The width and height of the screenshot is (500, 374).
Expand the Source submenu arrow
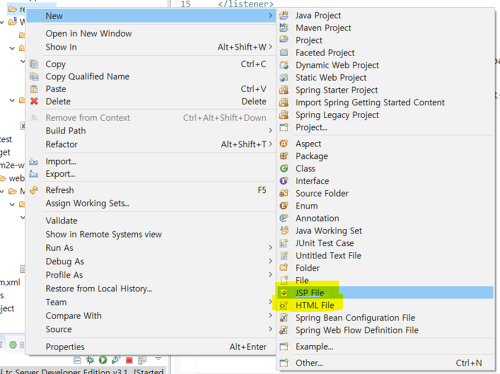tap(270, 329)
